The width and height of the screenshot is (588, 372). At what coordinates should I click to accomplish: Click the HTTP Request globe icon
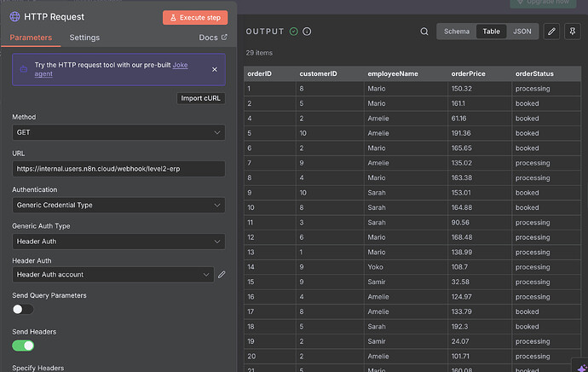15,16
